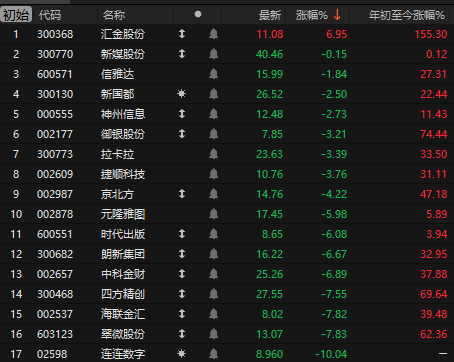Click the sun marker icon for 连连数字

[181, 354]
